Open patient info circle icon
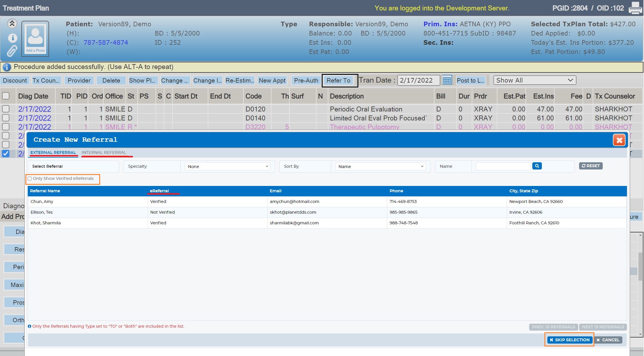The height and width of the screenshot is (356, 644). click(x=12, y=38)
